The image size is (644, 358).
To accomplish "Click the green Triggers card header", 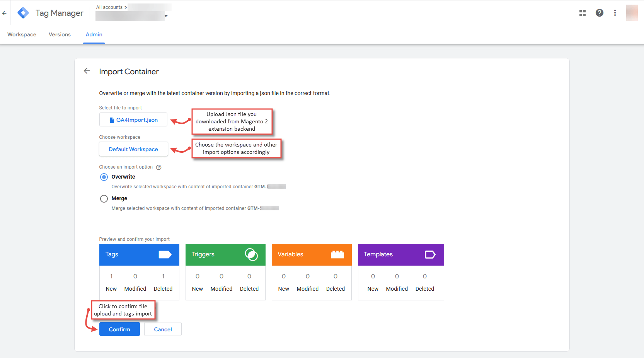I will (225, 254).
